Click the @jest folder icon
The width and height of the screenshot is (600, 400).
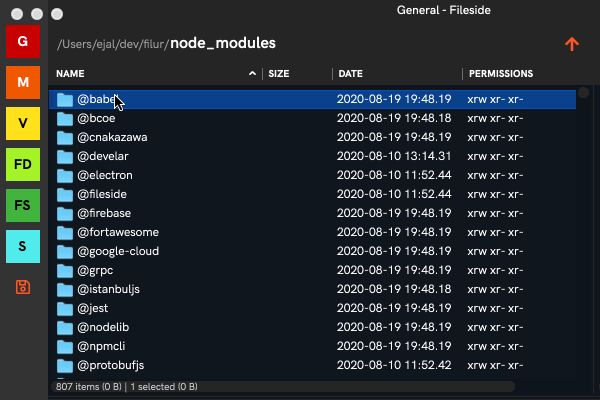[65, 309]
